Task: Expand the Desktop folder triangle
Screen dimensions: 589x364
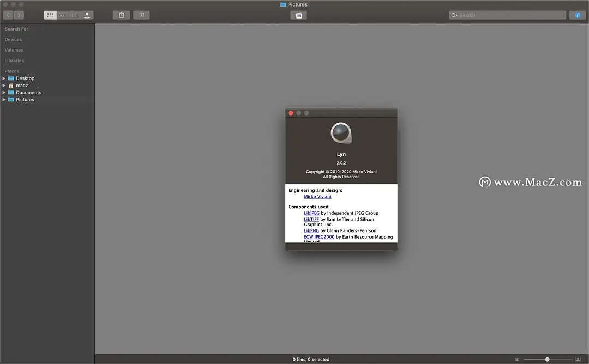Action: pyautogui.click(x=4, y=78)
